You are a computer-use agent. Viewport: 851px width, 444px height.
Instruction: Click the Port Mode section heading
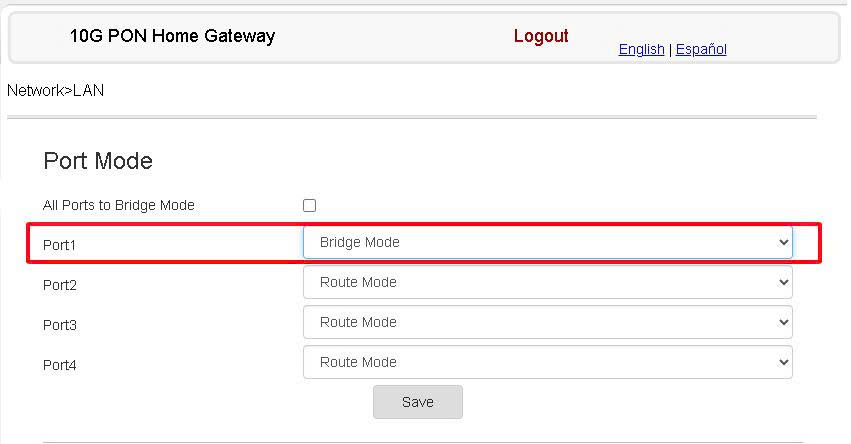point(98,161)
